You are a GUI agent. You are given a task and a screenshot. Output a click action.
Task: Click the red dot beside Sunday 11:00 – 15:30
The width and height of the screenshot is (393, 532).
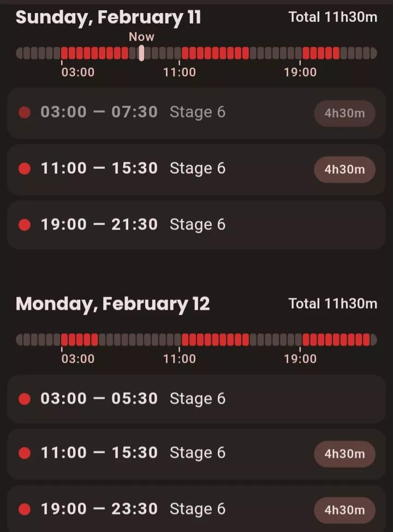(25, 169)
